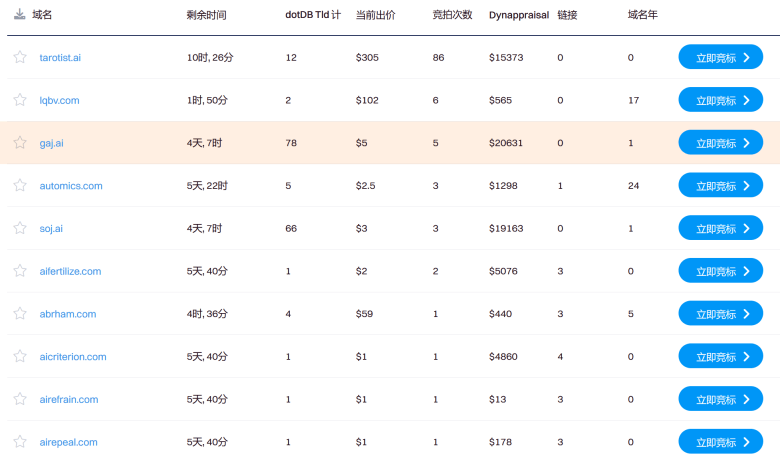This screenshot has height=462, width=780.
Task: Star the aifertilize.com row
Action: coord(20,271)
